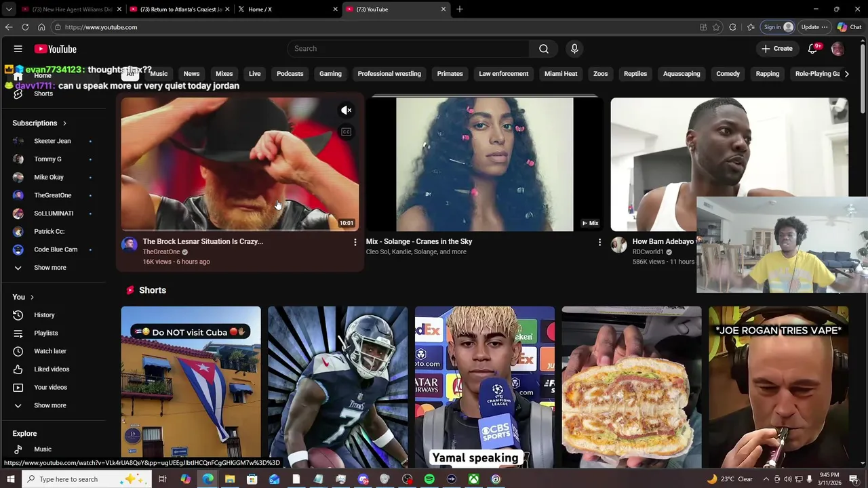Toggle captions on Brock Lesnar preview
This screenshot has width=868, height=488.
pyautogui.click(x=346, y=132)
